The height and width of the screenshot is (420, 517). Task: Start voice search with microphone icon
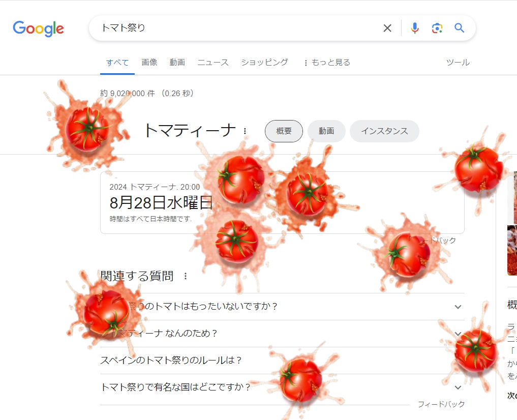pos(415,28)
